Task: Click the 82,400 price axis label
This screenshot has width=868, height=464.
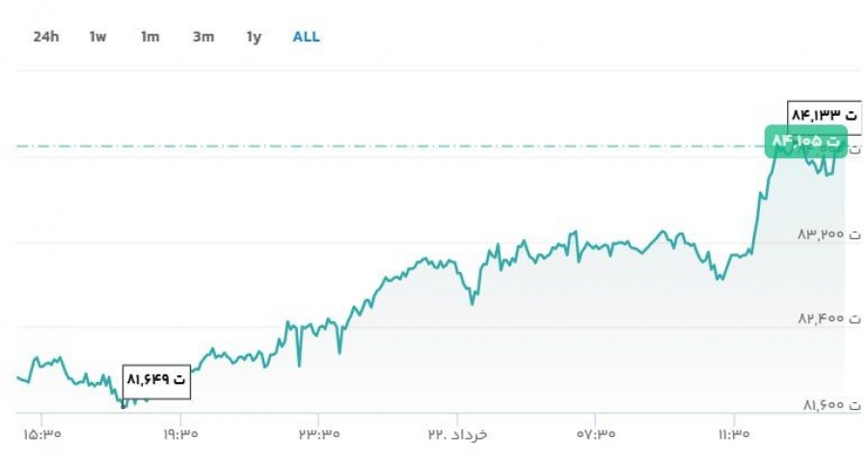Action: [x=828, y=318]
